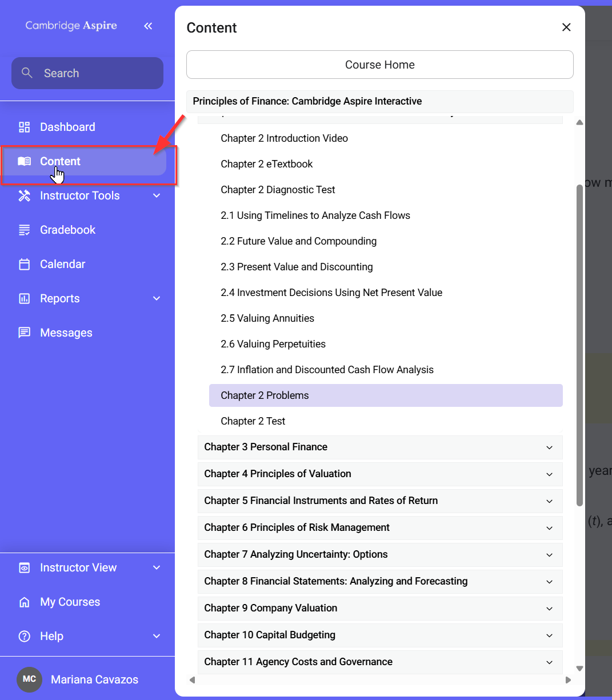Open Mariana Cavazos profile name
612x700 pixels.
94,679
